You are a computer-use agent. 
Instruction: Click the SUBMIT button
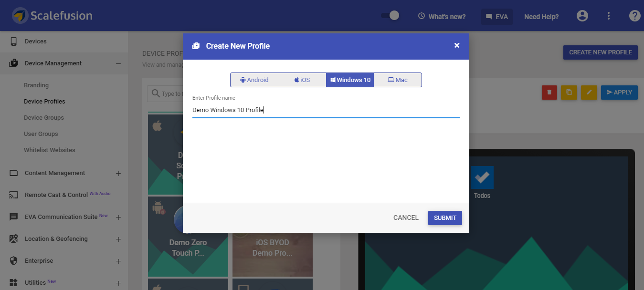(445, 217)
